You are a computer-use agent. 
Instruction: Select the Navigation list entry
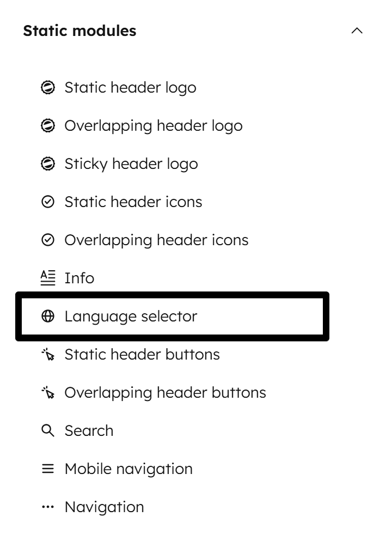pos(104,507)
